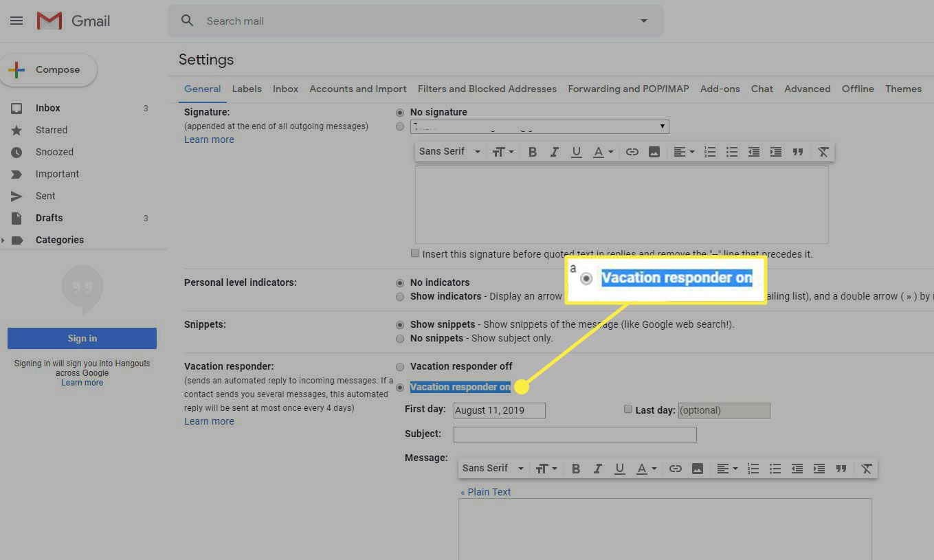The width and height of the screenshot is (934, 560).
Task: Select the No indicators radio button
Action: coord(400,282)
